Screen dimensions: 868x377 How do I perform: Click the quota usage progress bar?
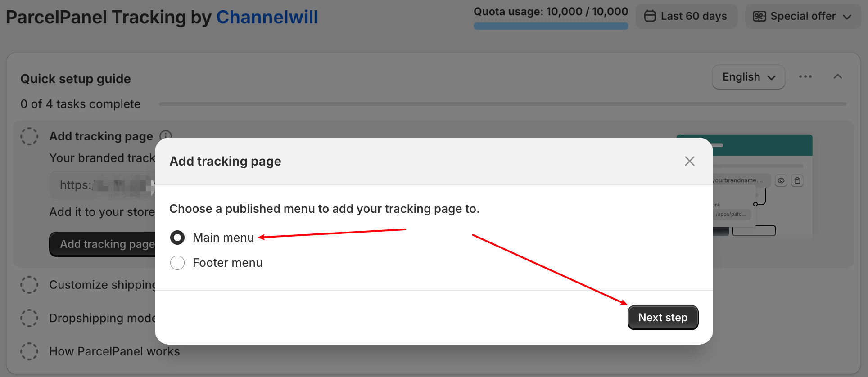[x=551, y=26]
